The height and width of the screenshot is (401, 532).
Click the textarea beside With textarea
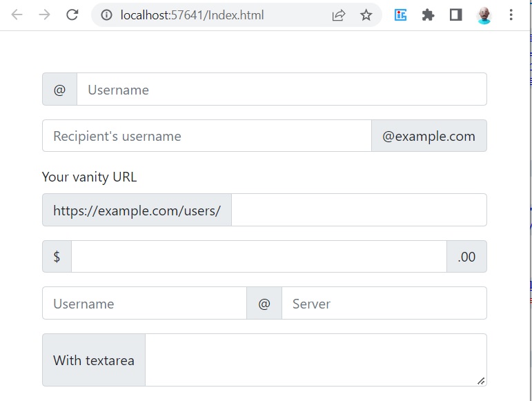tap(316, 360)
